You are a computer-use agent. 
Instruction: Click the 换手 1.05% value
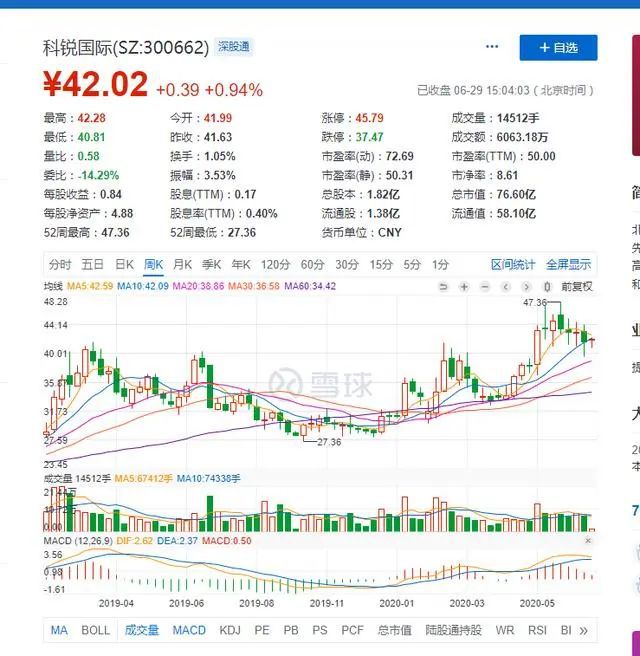pos(220,156)
